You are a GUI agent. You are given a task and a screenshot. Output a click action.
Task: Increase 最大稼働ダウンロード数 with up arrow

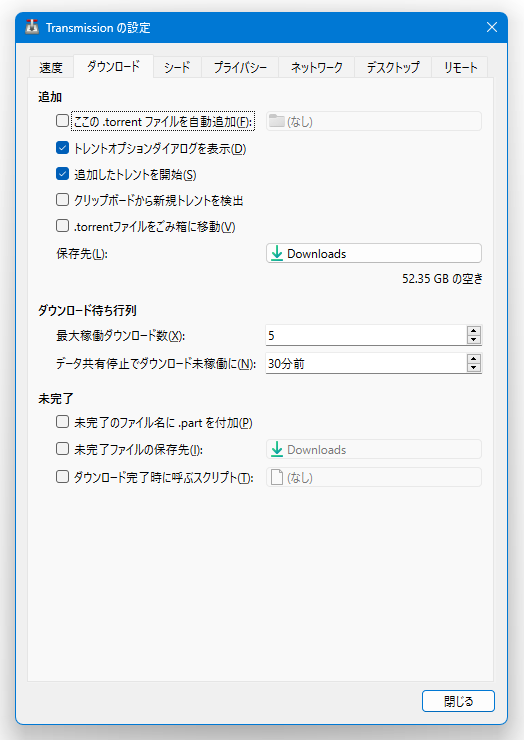click(474, 331)
